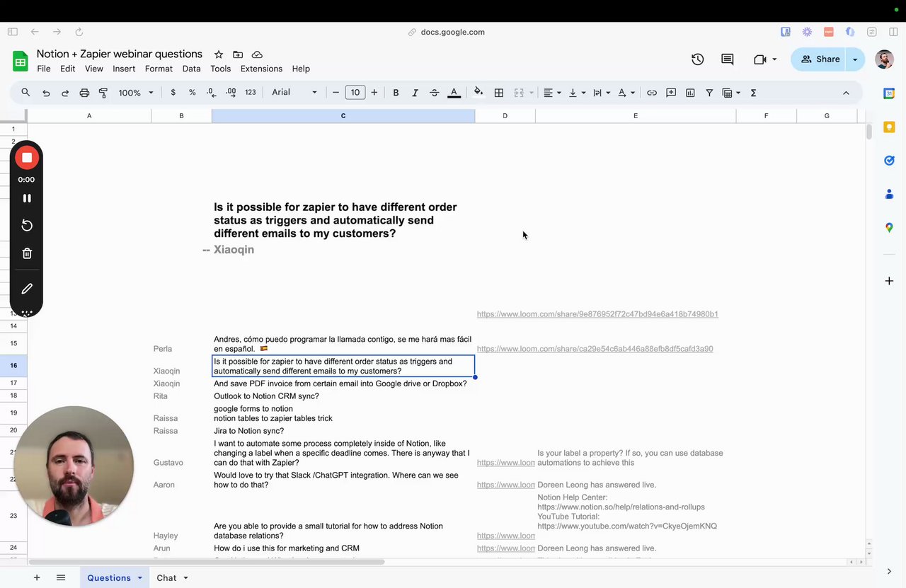Screen dimensions: 906x588
Task: Open Google Keep side panel
Action: [889, 127]
